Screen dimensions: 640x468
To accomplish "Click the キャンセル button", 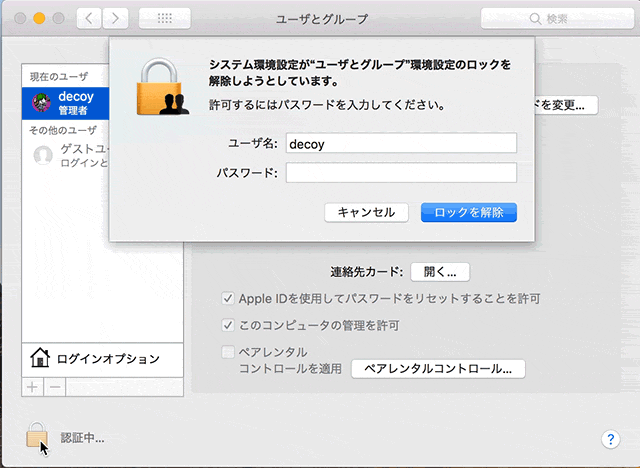I will [x=366, y=213].
